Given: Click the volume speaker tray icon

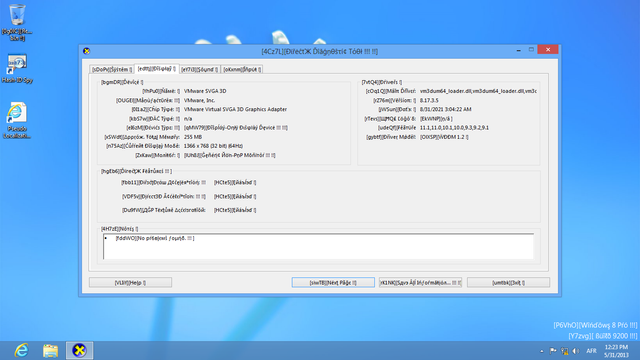Looking at the screenshot, I should pyautogui.click(x=576, y=351).
